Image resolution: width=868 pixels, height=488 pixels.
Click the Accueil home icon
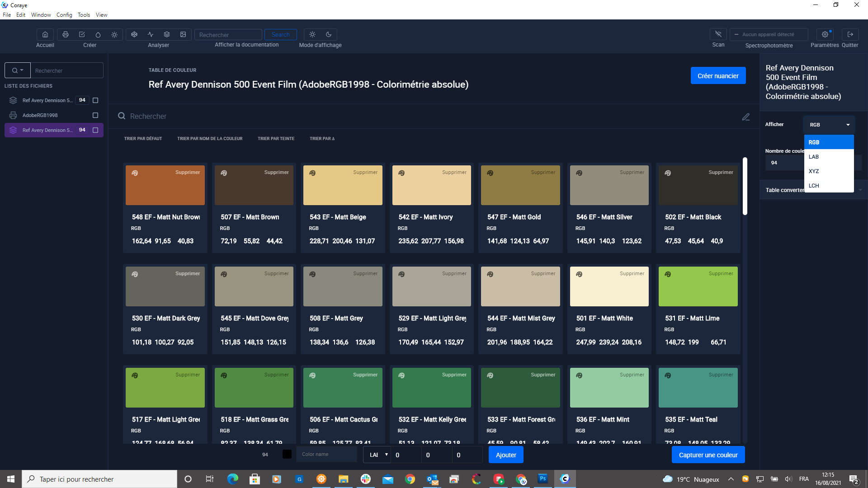45,34
